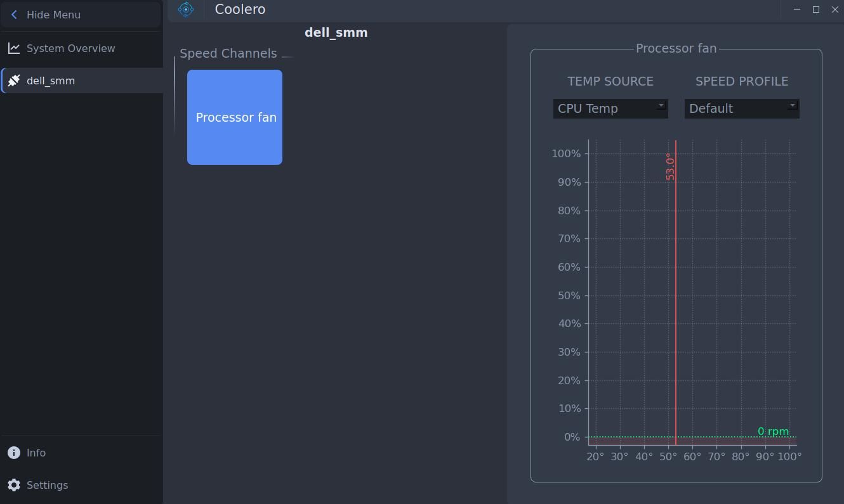Open Settings via the gear icon

[x=13, y=484]
